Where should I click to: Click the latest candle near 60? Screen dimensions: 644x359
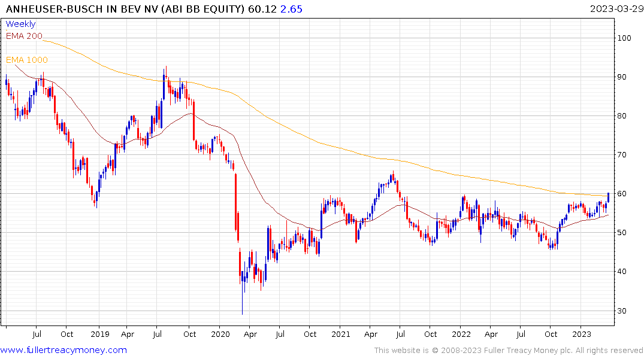tap(608, 197)
